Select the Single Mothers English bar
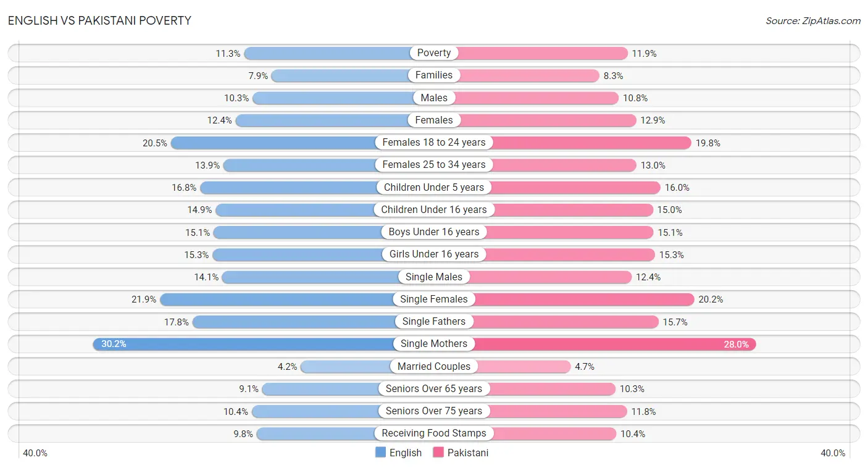The width and height of the screenshot is (868, 468). tap(263, 344)
